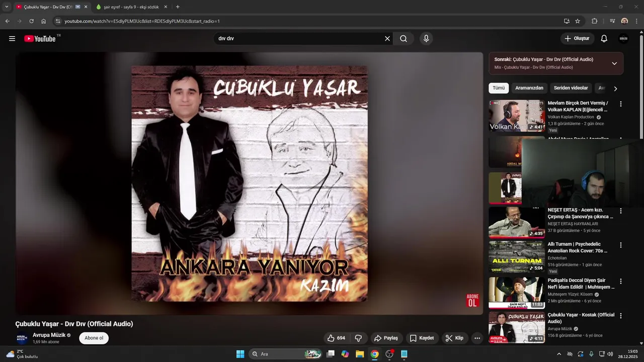Open the taskbar volume icon
The image size is (644, 362).
610,354
